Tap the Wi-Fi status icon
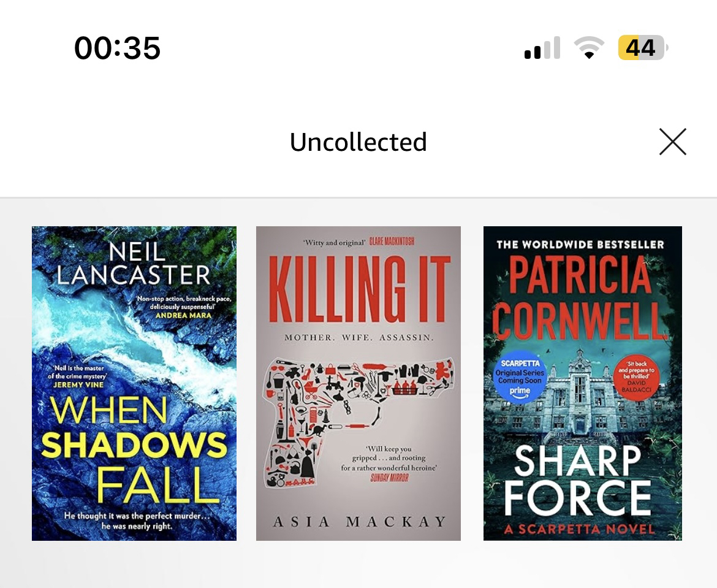This screenshot has width=717, height=588. (590, 48)
